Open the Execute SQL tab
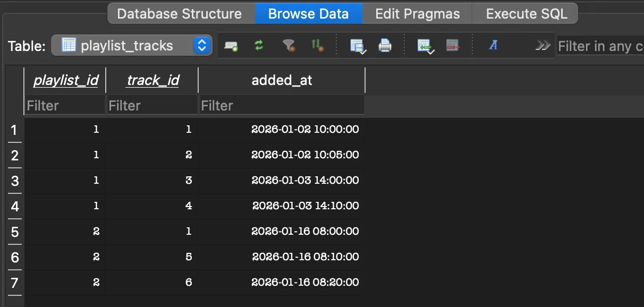Viewport: 644px width, 307px height. coord(527,14)
